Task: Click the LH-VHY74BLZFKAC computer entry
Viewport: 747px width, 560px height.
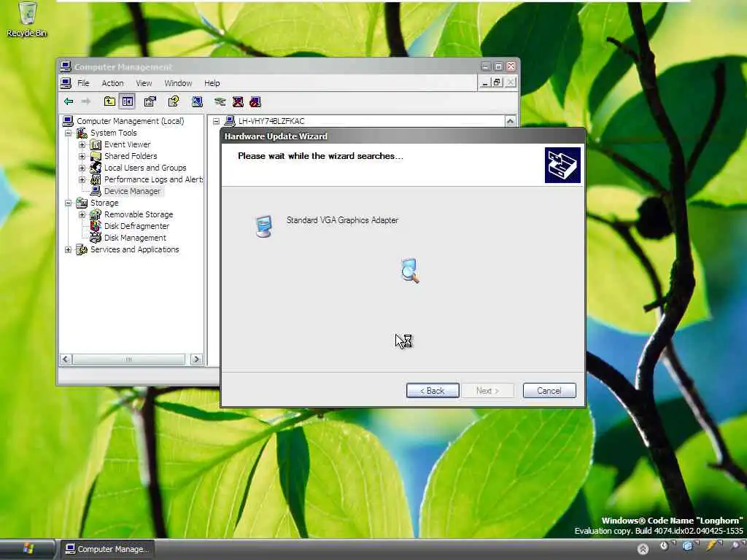Action: [271, 121]
